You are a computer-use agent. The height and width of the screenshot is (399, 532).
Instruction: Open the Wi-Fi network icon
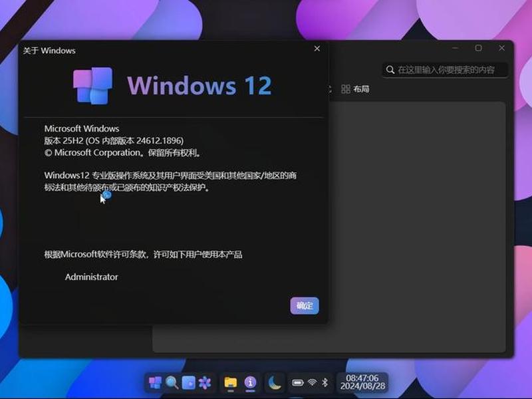tap(312, 382)
